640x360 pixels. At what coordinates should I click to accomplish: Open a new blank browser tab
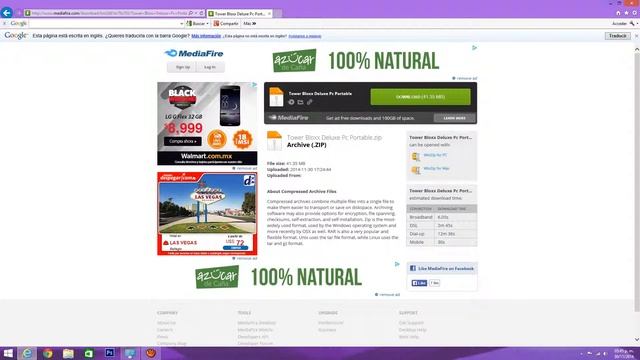click(278, 13)
